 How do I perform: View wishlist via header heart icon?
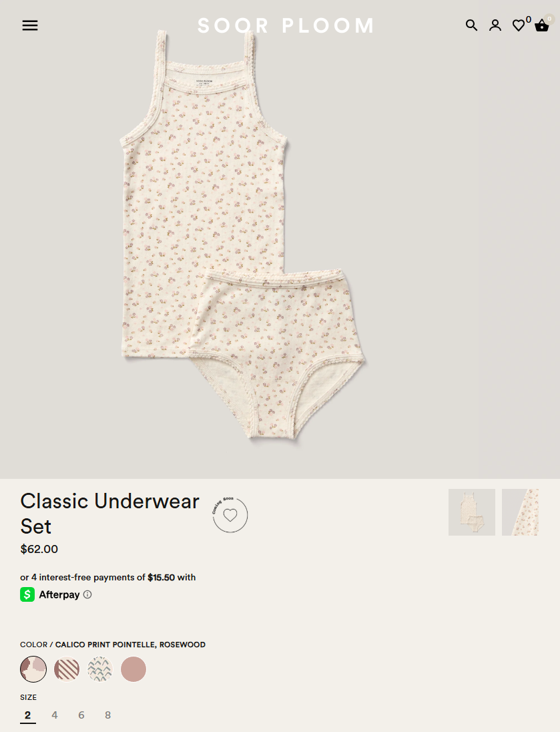(519, 25)
